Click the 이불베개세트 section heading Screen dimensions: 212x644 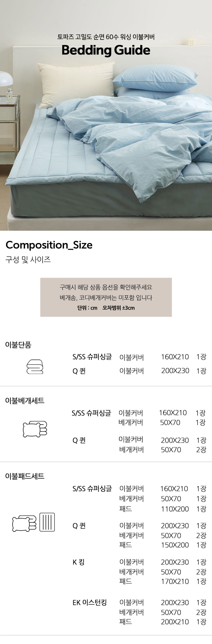click(x=25, y=401)
